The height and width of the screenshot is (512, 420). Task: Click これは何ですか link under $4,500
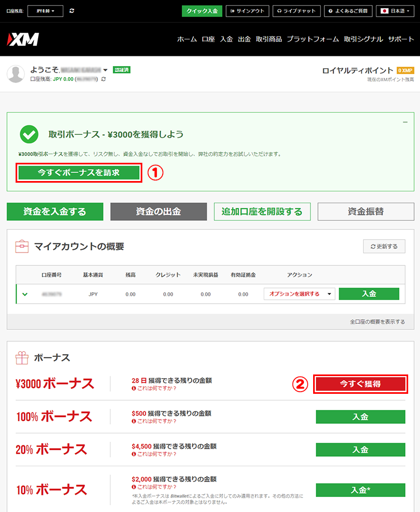[x=157, y=454]
